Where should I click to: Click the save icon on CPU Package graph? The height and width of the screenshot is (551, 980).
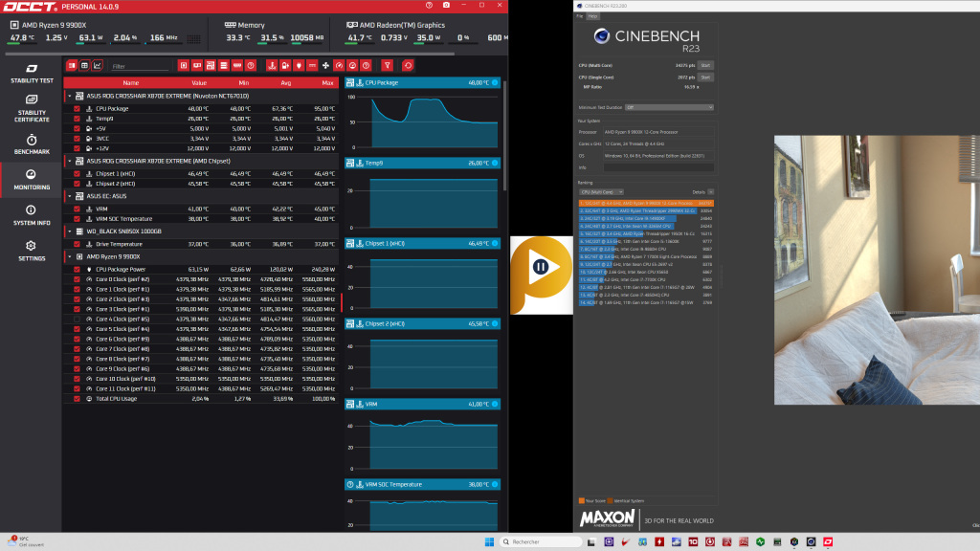point(350,82)
